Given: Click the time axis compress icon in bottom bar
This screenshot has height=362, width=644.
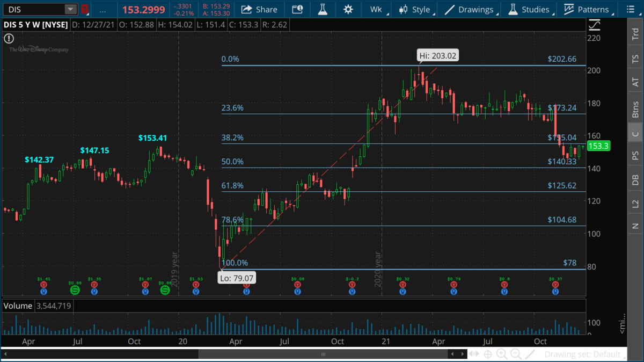Looking at the screenshot, I should tap(474, 354).
